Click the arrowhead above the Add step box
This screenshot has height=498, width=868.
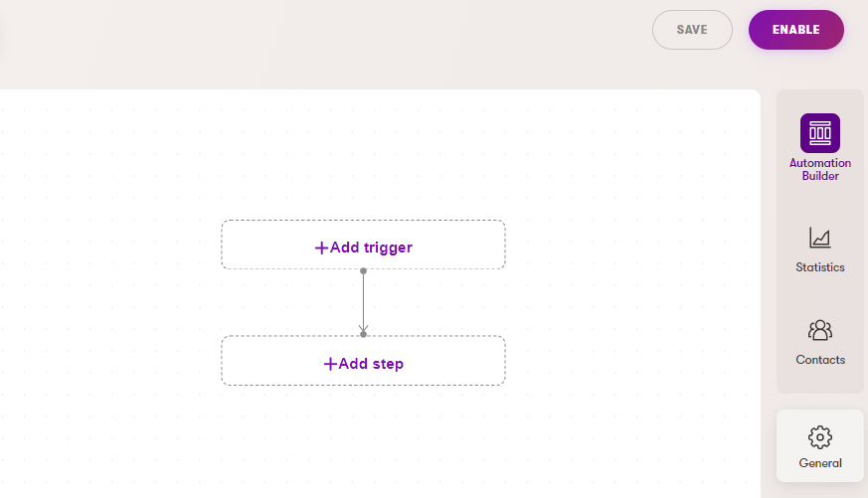[x=363, y=329]
